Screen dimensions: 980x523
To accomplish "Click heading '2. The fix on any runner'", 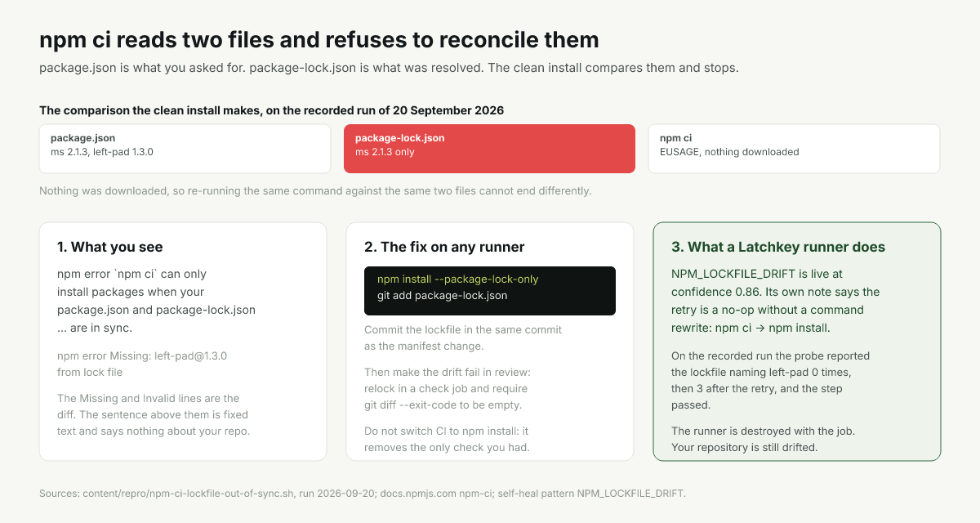I will pos(444,247).
